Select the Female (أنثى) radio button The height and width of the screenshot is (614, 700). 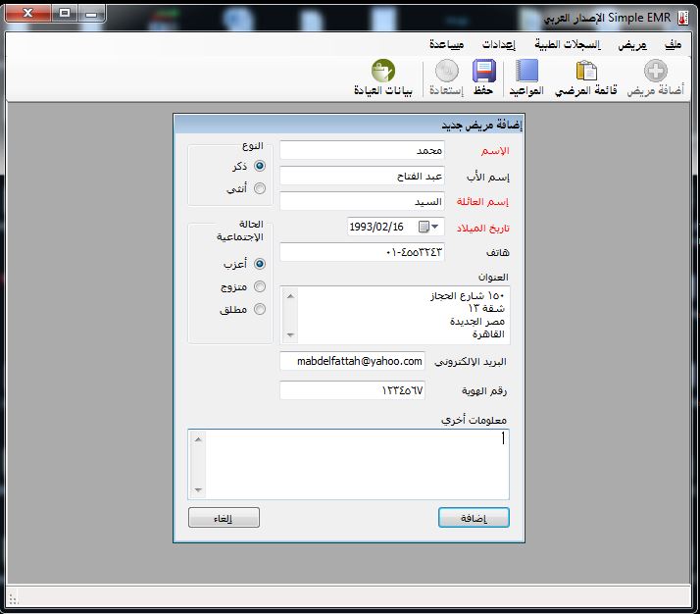pos(260,188)
